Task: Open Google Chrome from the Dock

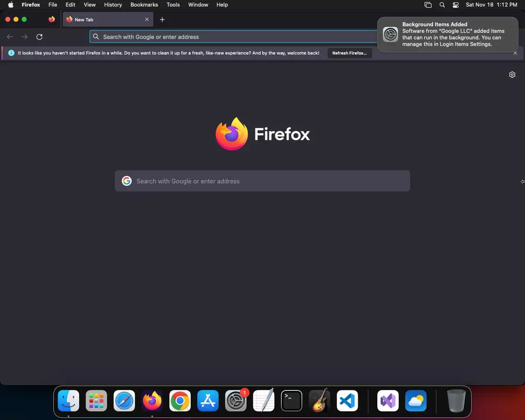Action: tap(180, 401)
